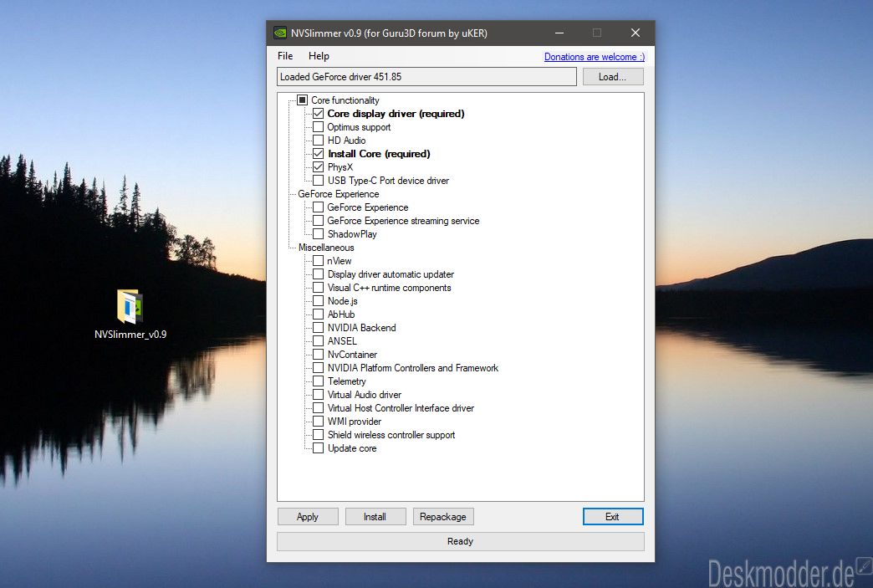Check the NvContainer checkbox
This screenshot has width=873, height=588.
318,354
